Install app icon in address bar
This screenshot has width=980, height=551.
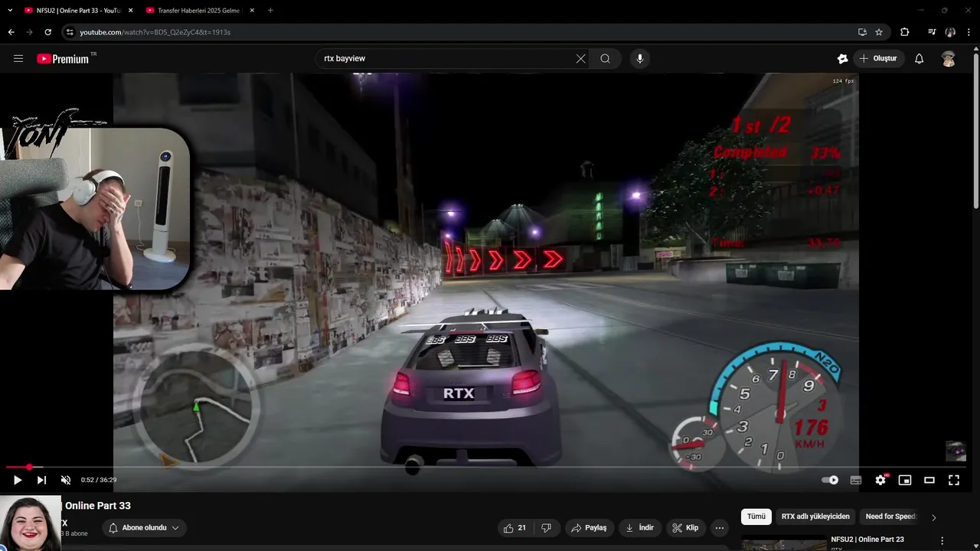tap(862, 32)
